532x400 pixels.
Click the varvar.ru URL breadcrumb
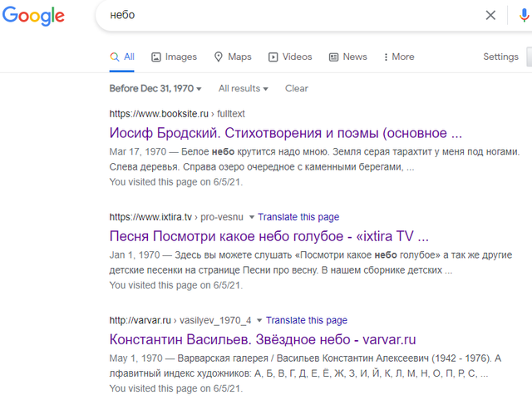180,320
